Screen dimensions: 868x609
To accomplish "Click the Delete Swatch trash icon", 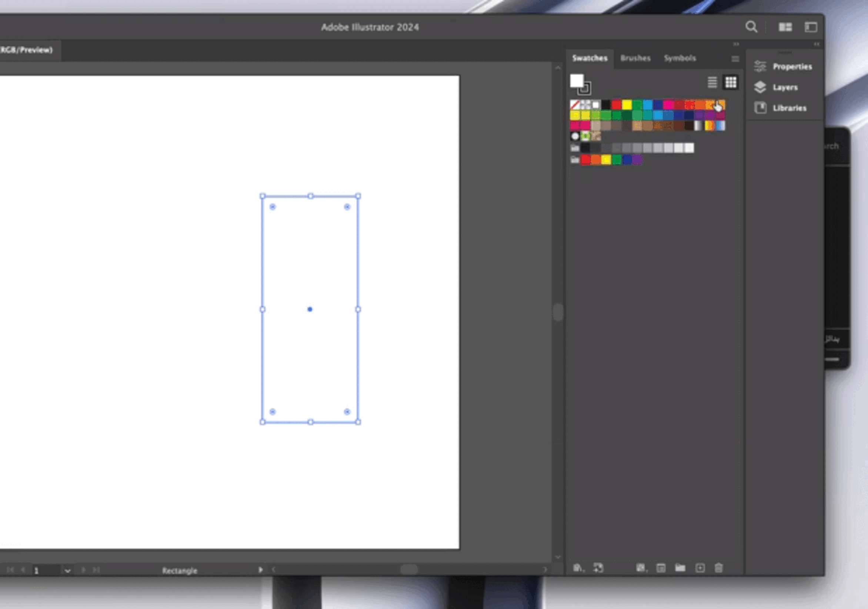I will [719, 568].
